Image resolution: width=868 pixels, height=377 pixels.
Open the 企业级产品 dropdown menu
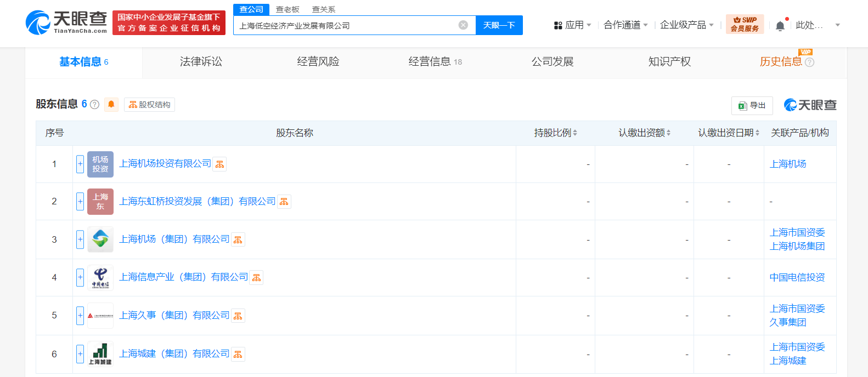pyautogui.click(x=687, y=25)
